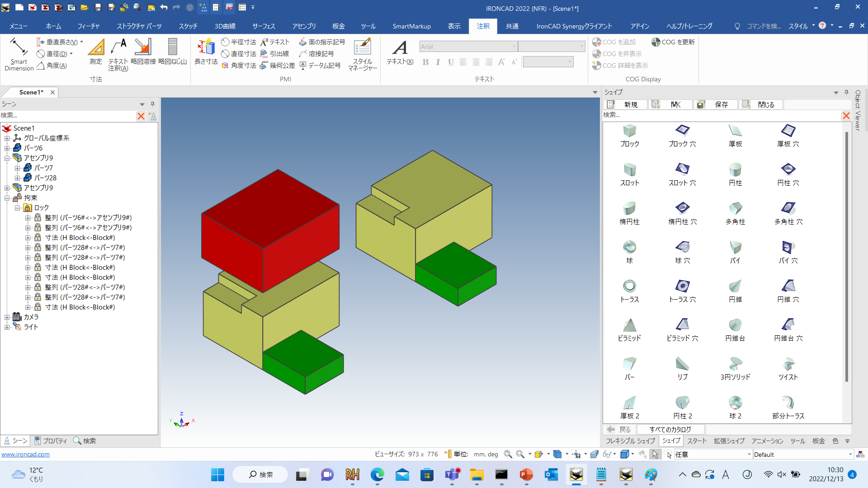The image size is (868, 488).
Task: Pick the ピラミッド pyramid shape
Action: point(629,330)
